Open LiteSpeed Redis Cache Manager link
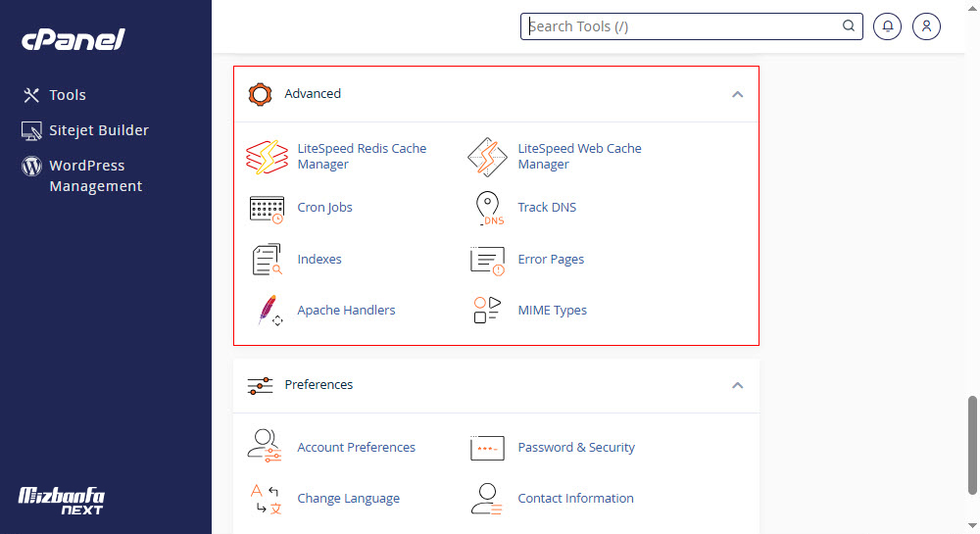This screenshot has width=980, height=534. pyautogui.click(x=362, y=156)
